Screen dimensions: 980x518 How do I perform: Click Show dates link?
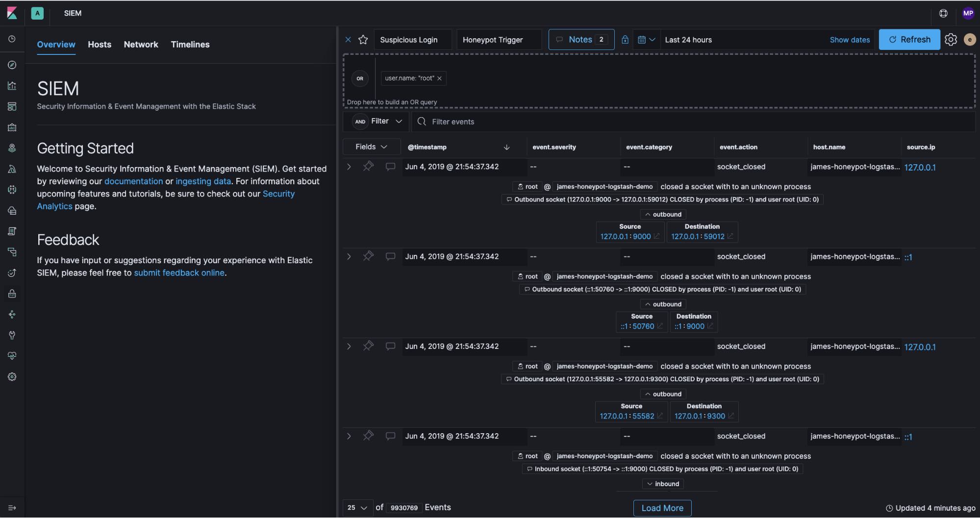tap(850, 40)
